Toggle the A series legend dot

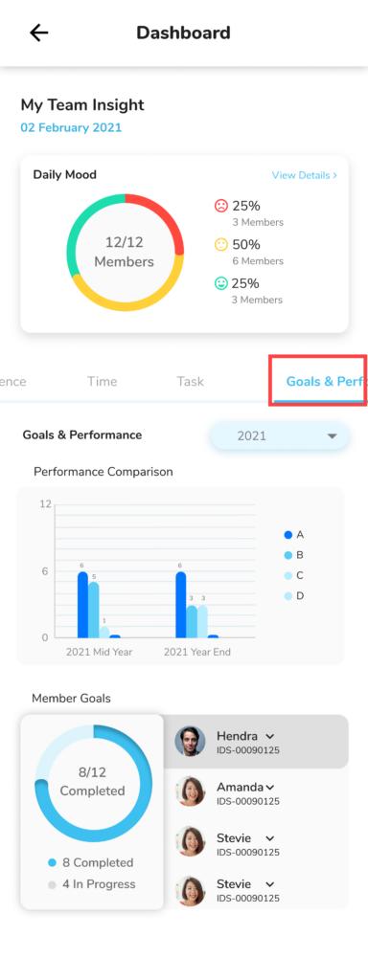[x=288, y=535]
